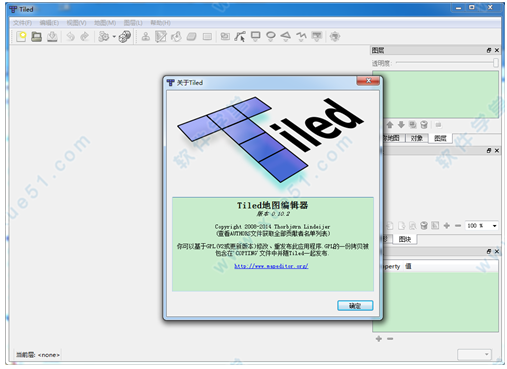This screenshot has width=507, height=369.
Task: Duplicate the layer using the duplicate icon
Action: tap(413, 125)
